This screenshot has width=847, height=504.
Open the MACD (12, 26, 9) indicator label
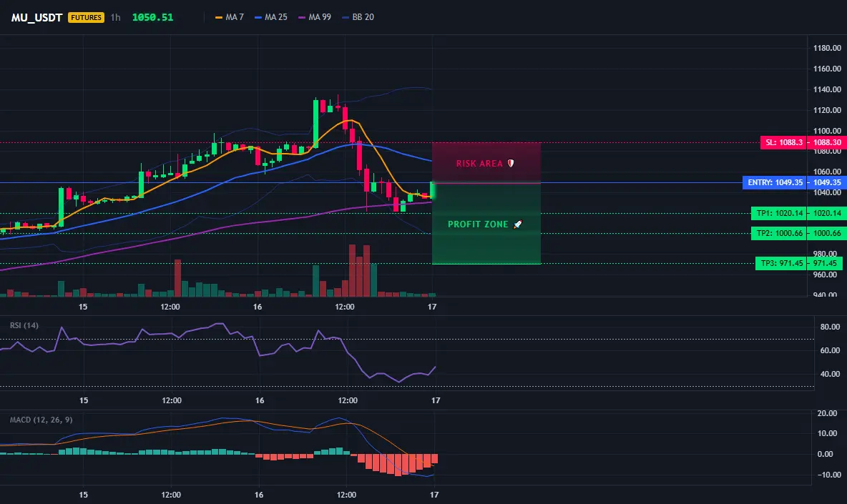(x=41, y=420)
